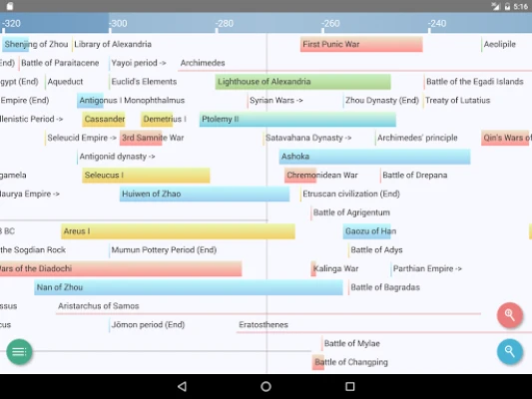Viewport: 532px width, 399px height.
Task: Select the Ptolemy II timeline bar
Action: (297, 120)
